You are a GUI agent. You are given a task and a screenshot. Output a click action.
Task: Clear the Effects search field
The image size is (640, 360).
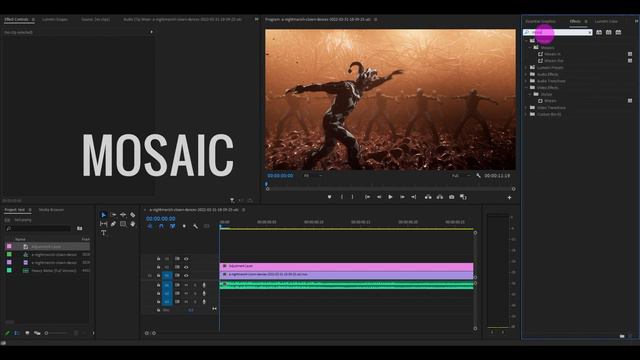(589, 32)
